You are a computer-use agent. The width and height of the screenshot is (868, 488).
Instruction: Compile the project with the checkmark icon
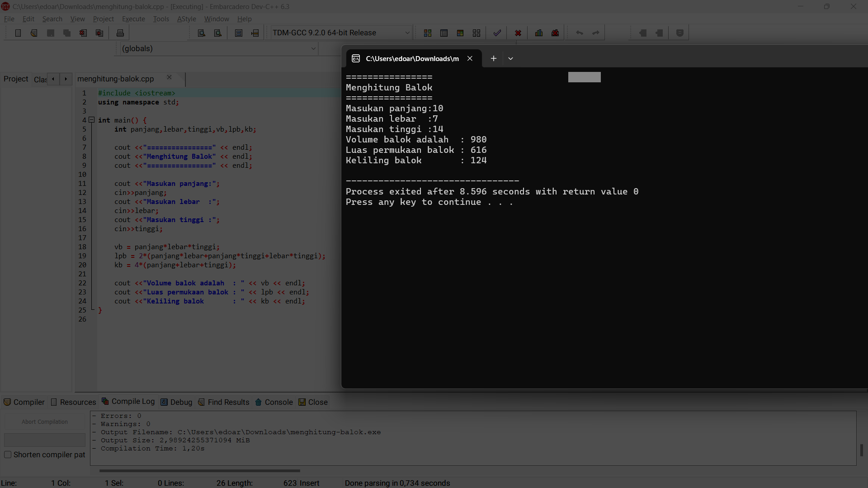click(496, 33)
